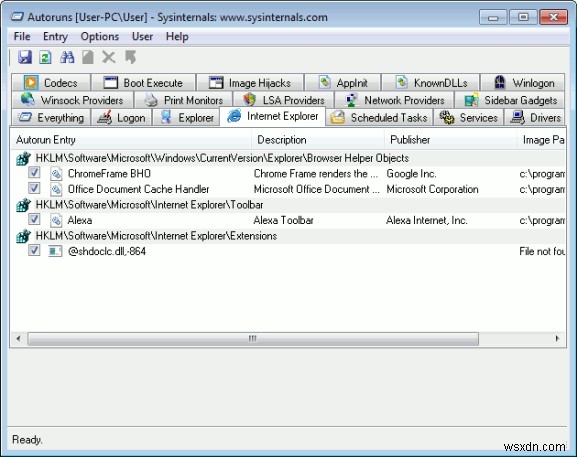This screenshot has height=457, width=577.
Task: Click the Google Inc. publisher cell
Action: (x=411, y=173)
